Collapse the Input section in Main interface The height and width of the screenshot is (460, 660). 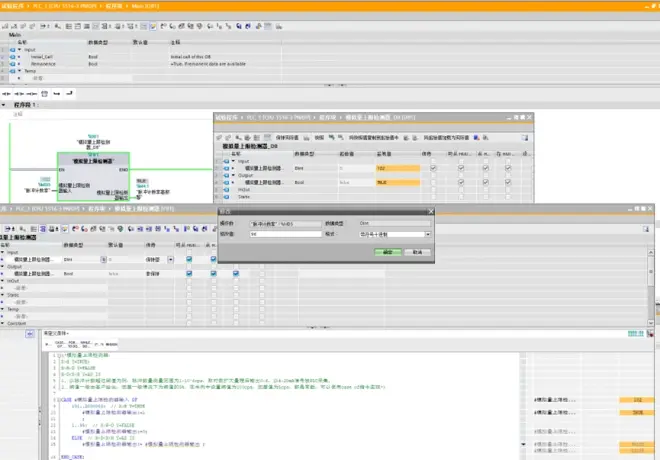(x=19, y=49)
